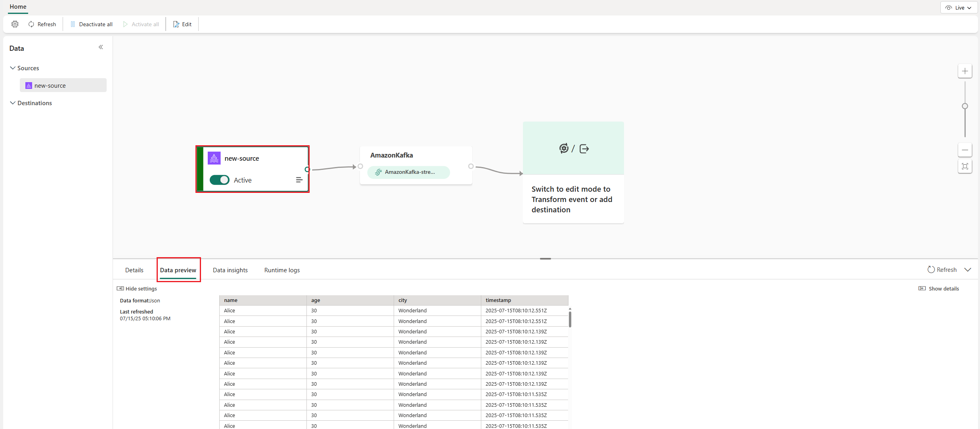Click Edit to enter edit mode

tap(182, 24)
